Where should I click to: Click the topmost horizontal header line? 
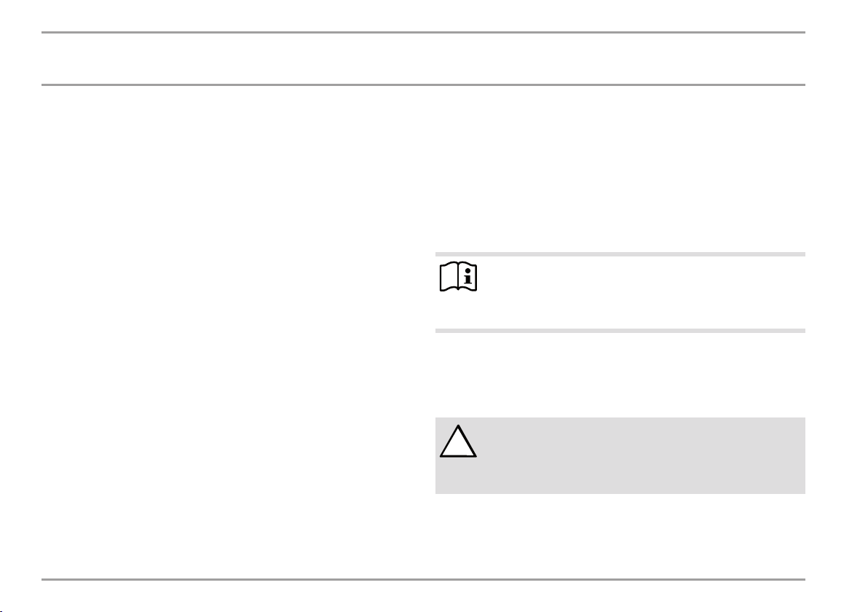pos(424,32)
